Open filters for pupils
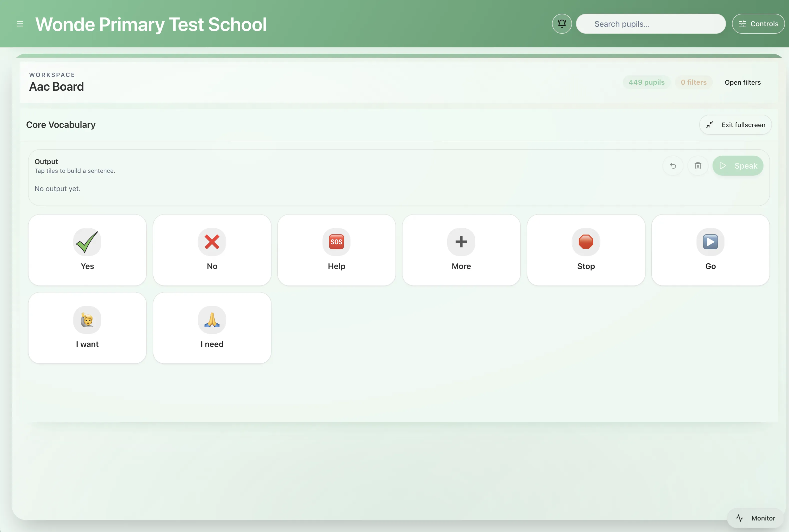 click(x=743, y=82)
